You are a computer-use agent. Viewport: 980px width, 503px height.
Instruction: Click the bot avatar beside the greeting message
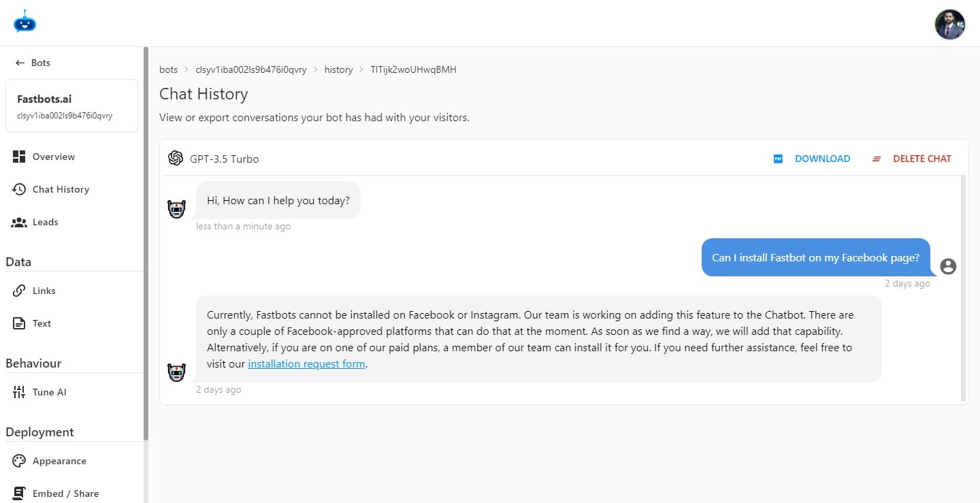176,209
